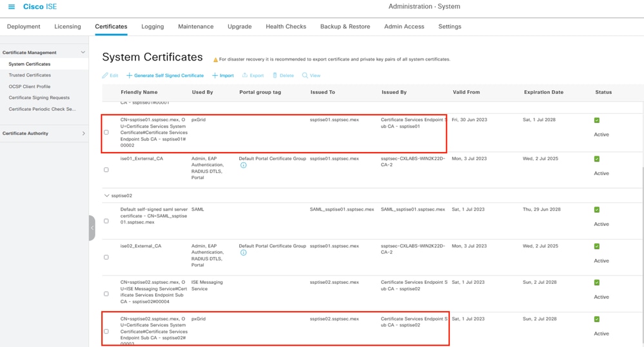Click status checkmark for ise01_Exrternal_CA
Viewport: 644px width, 347px height.
point(597,159)
